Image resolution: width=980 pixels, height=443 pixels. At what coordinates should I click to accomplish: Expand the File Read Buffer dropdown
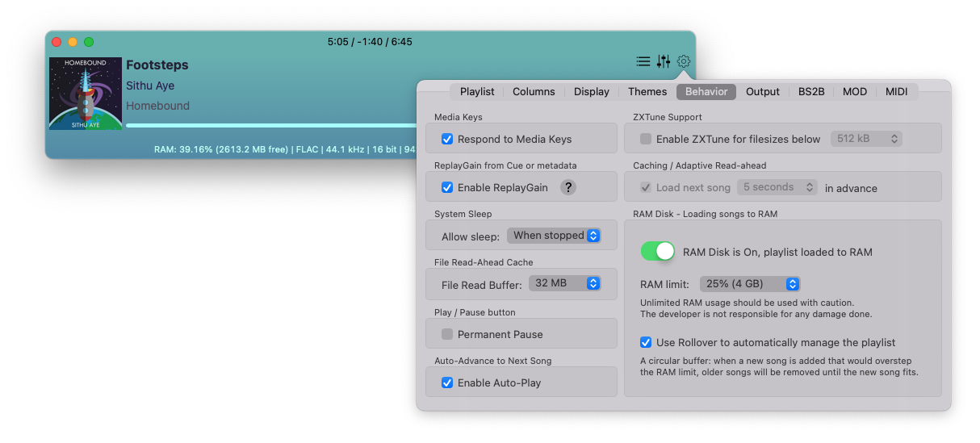[565, 283]
